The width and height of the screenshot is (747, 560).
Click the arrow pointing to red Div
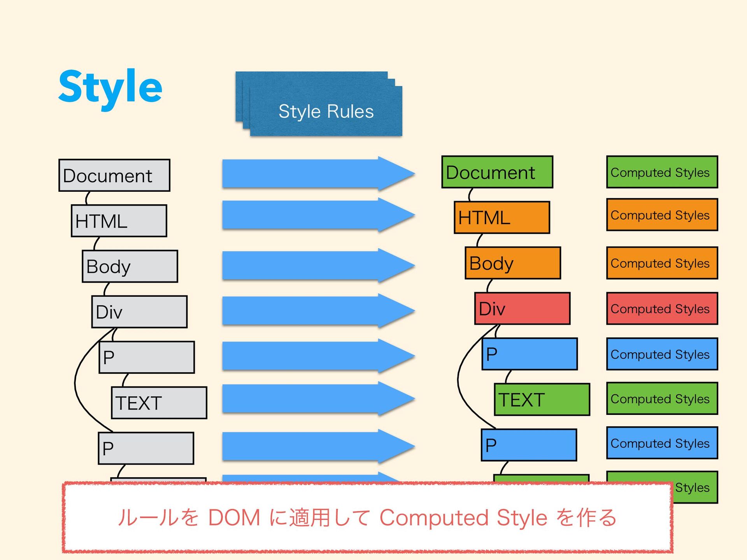click(319, 311)
